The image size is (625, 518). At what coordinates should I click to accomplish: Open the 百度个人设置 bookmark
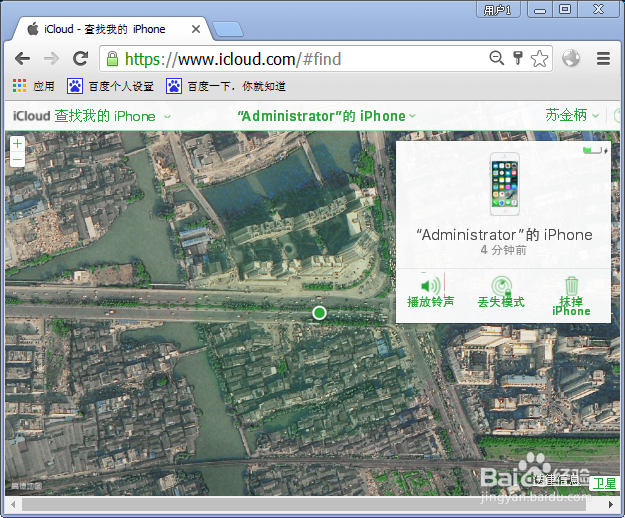pos(110,86)
